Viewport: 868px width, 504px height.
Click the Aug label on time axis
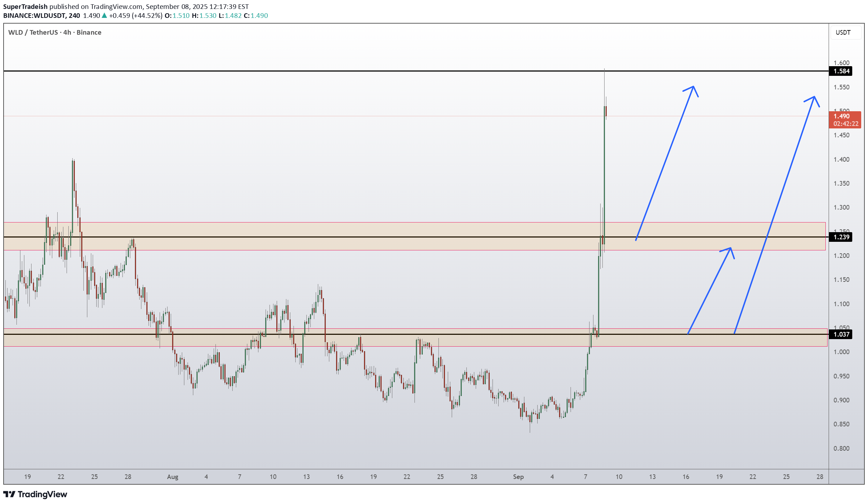[x=173, y=477]
